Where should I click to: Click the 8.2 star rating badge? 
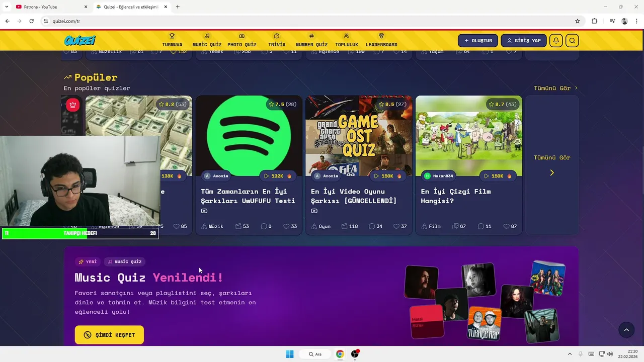coord(173,104)
